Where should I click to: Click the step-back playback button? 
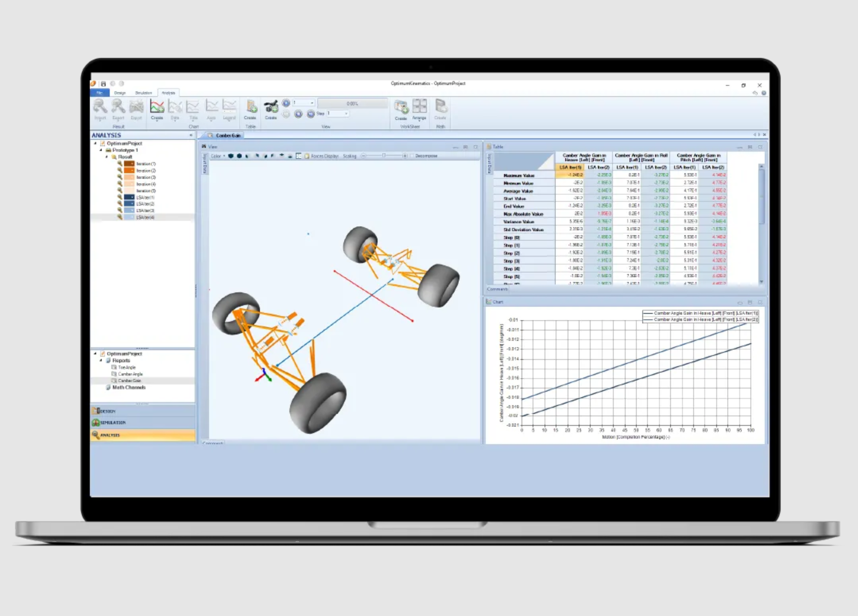coord(298,114)
